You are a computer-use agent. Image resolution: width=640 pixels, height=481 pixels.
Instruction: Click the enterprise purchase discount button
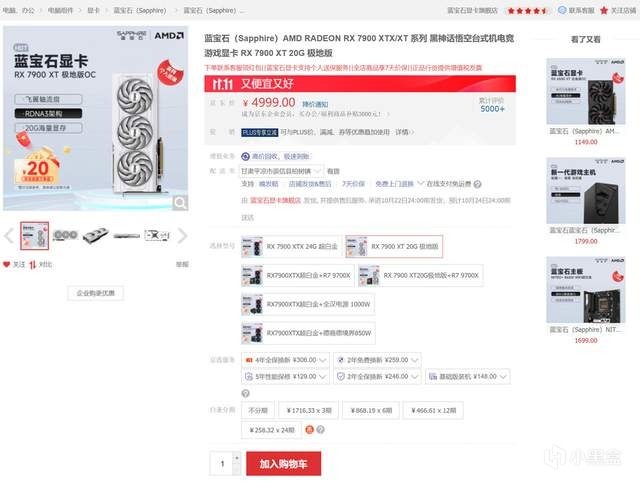(96, 293)
